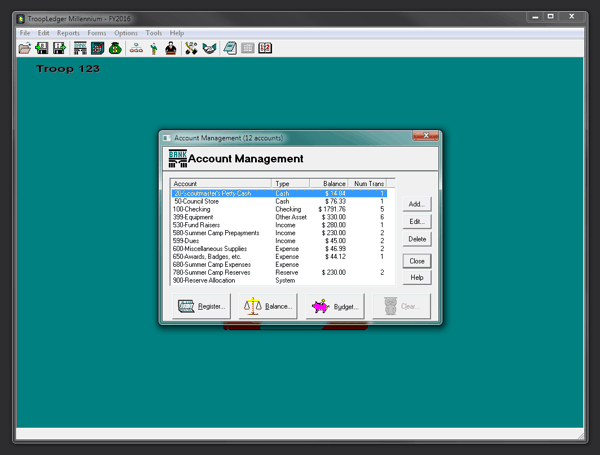Click the Account Management title bar icon
The image size is (600, 455).
coord(167,138)
